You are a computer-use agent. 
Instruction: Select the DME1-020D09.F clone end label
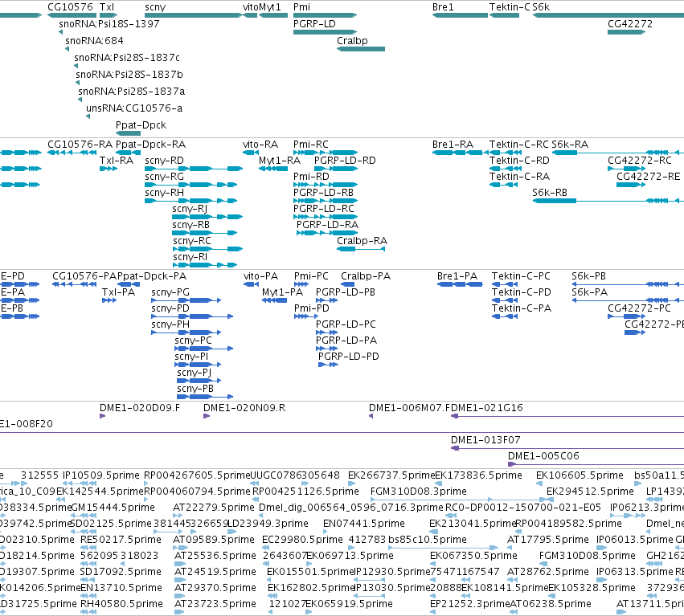[140, 408]
